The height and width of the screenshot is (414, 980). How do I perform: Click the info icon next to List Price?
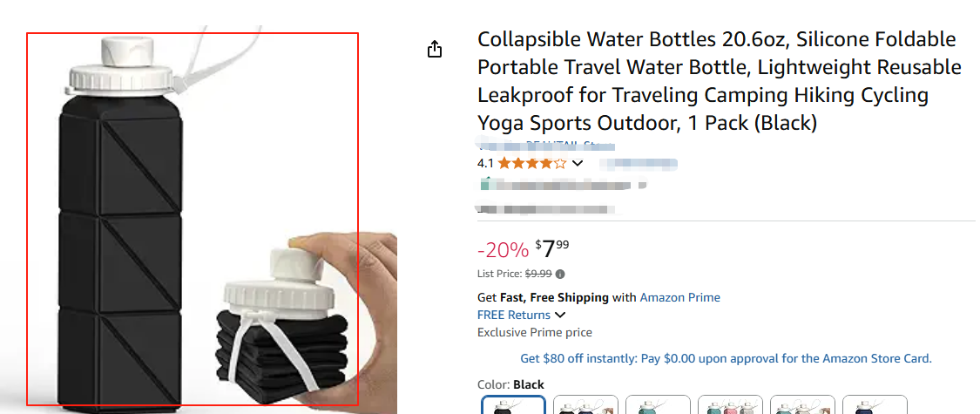(x=560, y=274)
